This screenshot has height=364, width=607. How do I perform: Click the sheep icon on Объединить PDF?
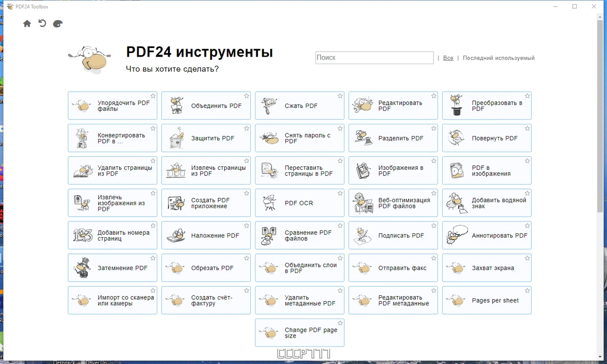point(176,106)
